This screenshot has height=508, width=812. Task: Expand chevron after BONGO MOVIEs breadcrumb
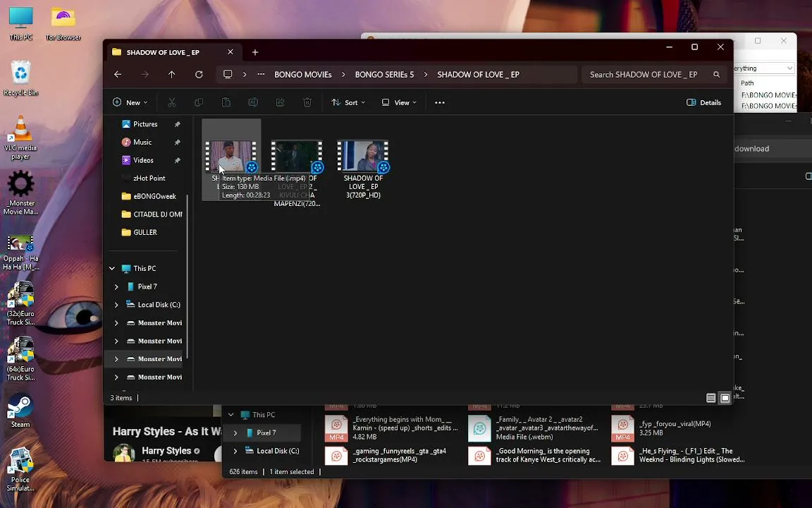click(343, 75)
